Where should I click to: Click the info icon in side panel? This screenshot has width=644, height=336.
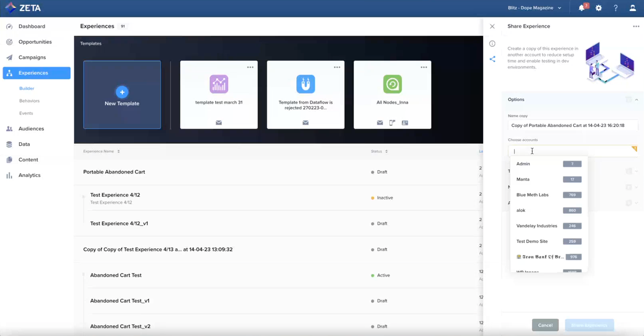(492, 44)
